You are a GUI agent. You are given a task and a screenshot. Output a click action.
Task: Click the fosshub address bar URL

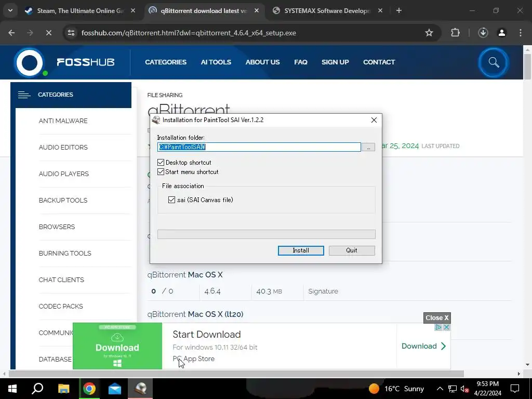pos(189,33)
